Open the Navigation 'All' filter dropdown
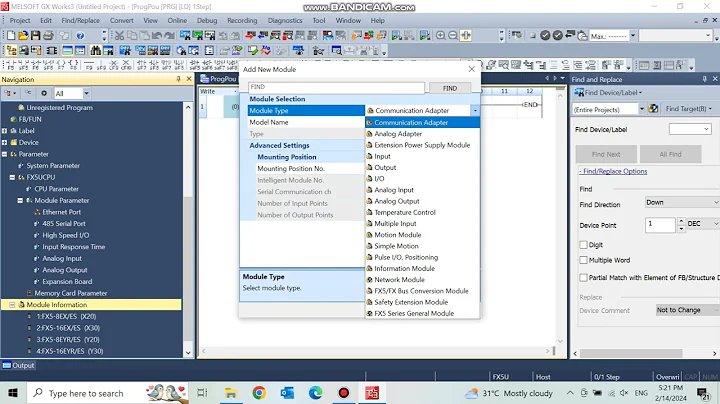 86,93
